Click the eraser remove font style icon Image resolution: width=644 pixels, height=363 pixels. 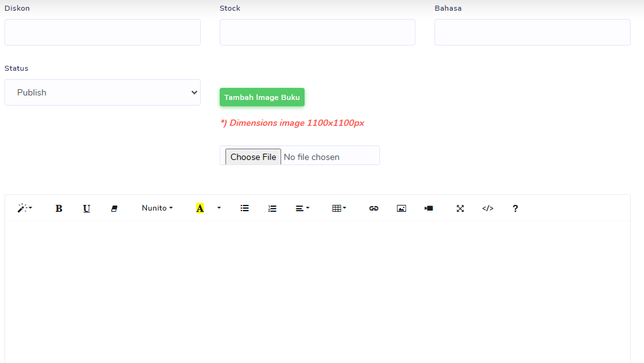click(x=114, y=208)
